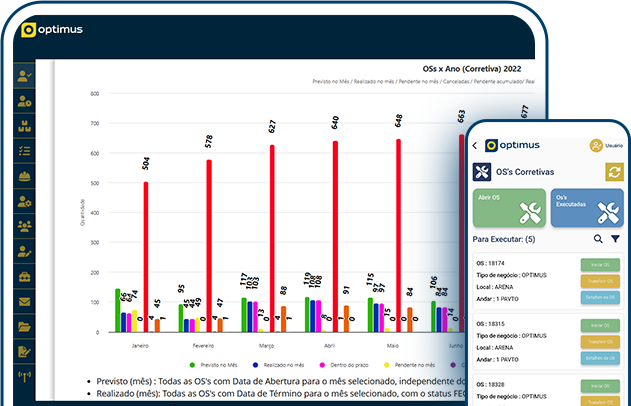Tap the blue 'Os's Executadas' tile
The image size is (631, 406).
tap(586, 207)
